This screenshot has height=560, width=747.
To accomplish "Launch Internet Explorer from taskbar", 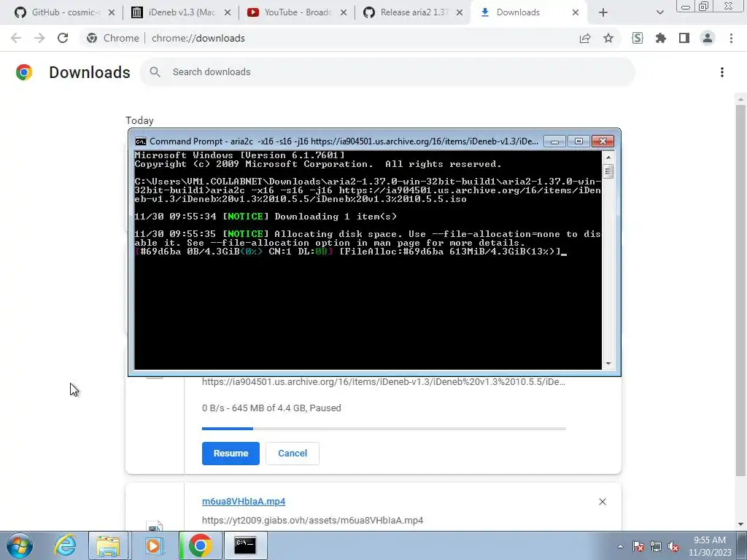I will pos(65,545).
